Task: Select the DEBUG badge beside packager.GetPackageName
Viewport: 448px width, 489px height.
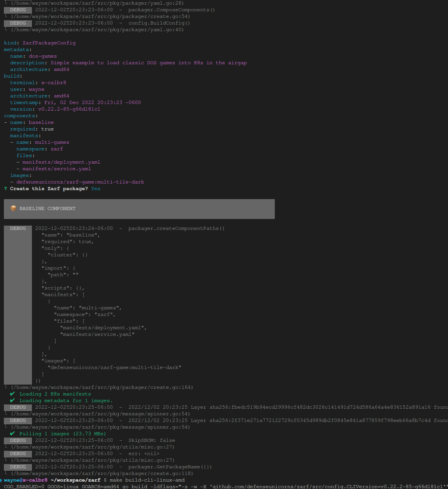Action: point(18,467)
